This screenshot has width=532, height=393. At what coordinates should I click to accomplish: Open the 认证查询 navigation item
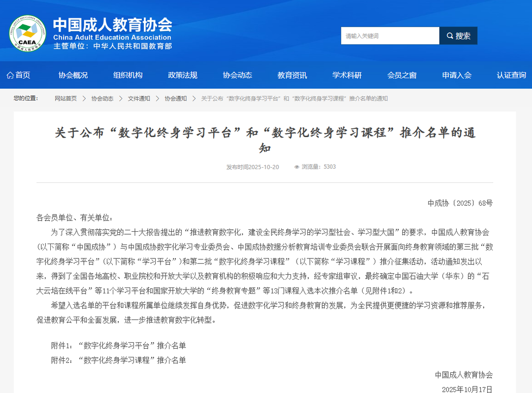511,75
